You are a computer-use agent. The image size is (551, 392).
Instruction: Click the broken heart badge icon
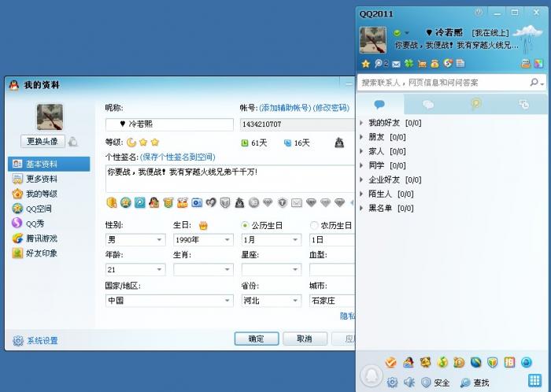click(x=211, y=202)
